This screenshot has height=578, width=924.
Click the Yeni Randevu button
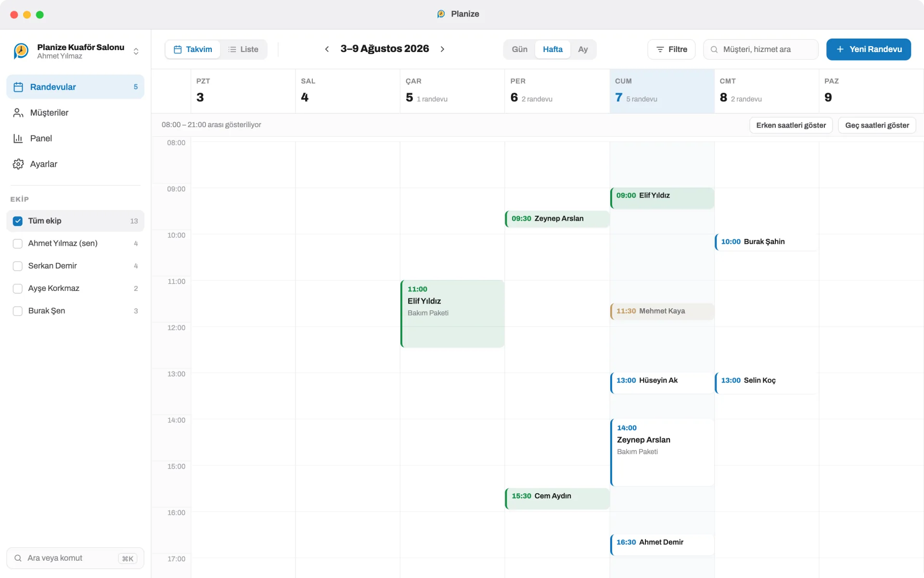[x=868, y=50]
